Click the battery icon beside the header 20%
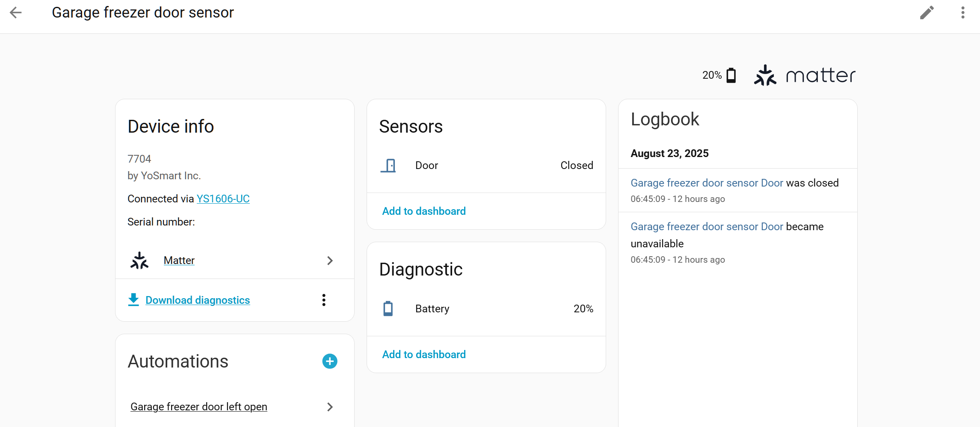980x427 pixels. tap(731, 75)
